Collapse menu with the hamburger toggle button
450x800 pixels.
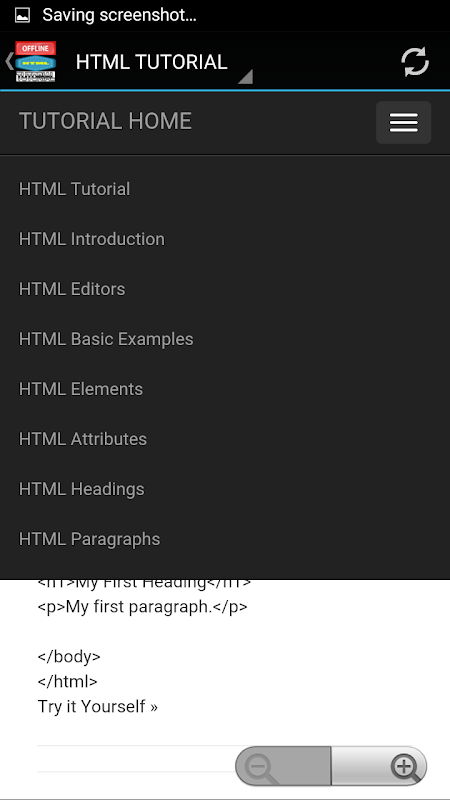404,122
